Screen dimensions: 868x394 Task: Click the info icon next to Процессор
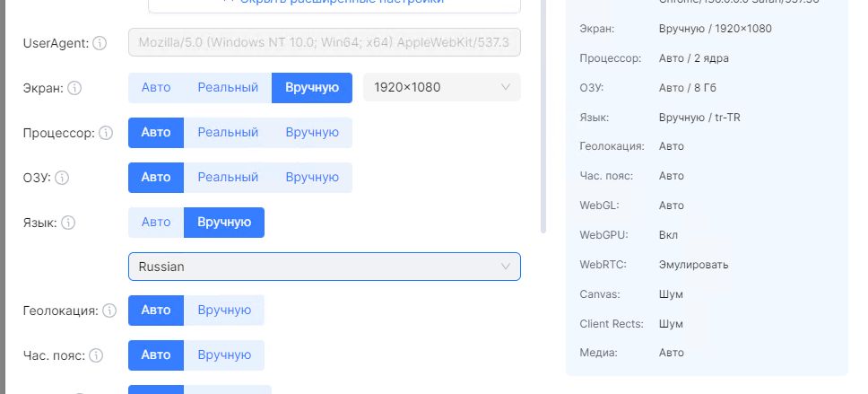[x=105, y=133]
